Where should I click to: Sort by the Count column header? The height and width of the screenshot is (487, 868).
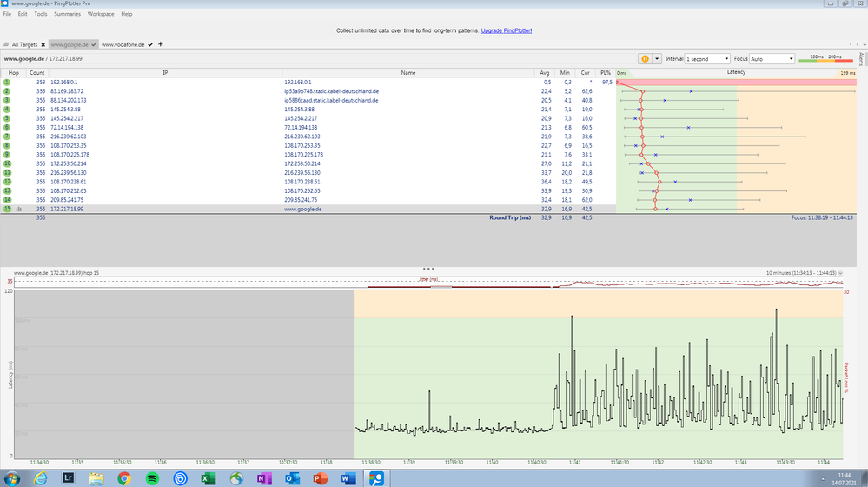pyautogui.click(x=37, y=72)
